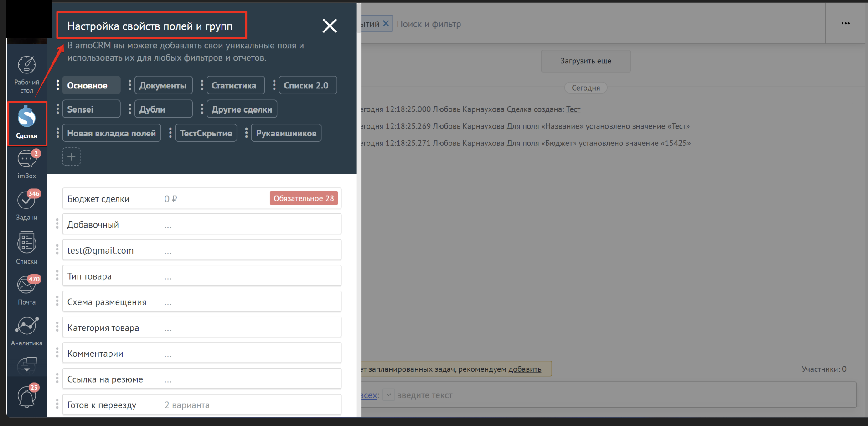
Task: Open the Тест deal link
Action: [x=573, y=109]
